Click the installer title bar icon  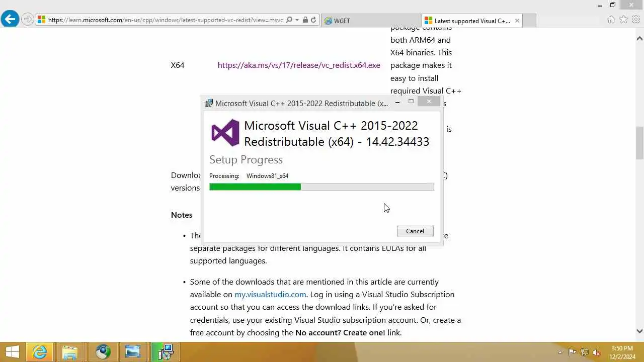[x=209, y=103]
